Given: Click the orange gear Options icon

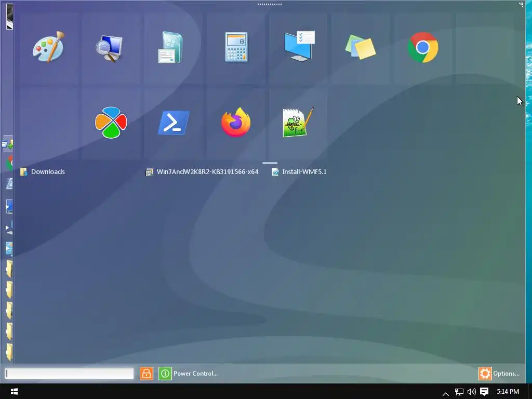Looking at the screenshot, I should point(485,374).
